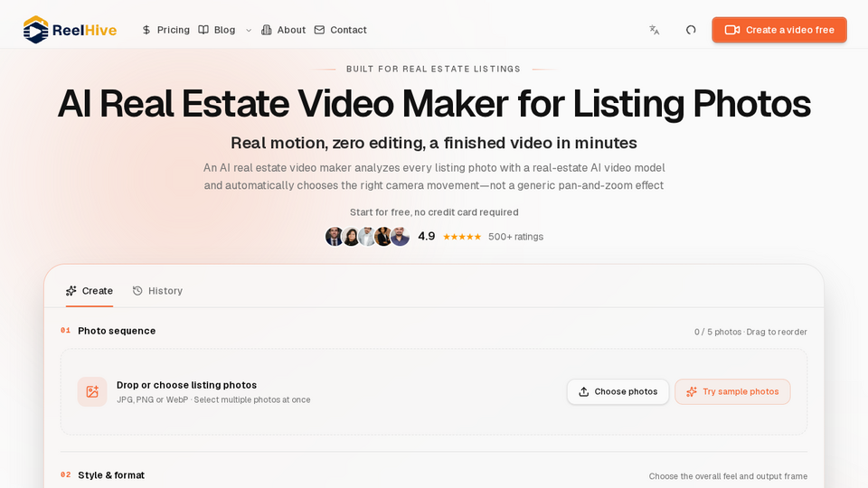Viewport: 868px width, 488px height.
Task: Click 'JPG, PNG or WebP' hint text
Action: pos(152,400)
